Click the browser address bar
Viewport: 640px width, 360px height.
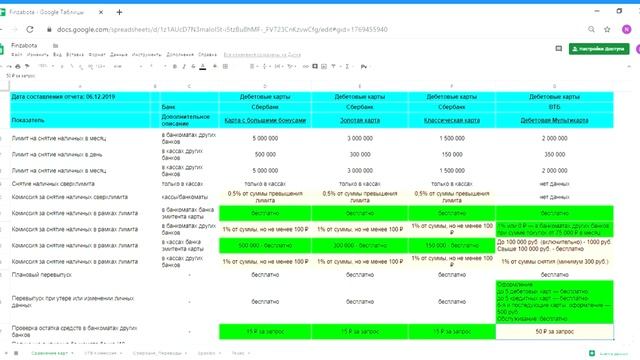click(222, 29)
